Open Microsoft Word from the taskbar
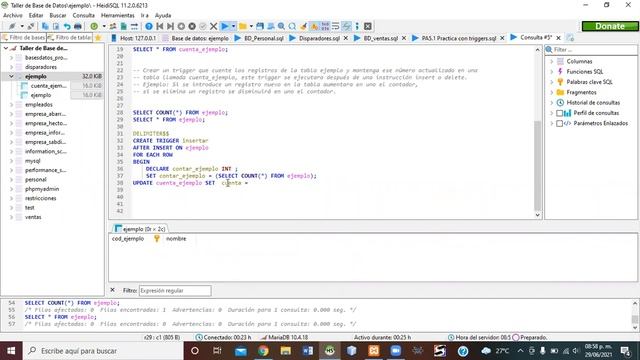This screenshot has height=360, width=640. 308,351
